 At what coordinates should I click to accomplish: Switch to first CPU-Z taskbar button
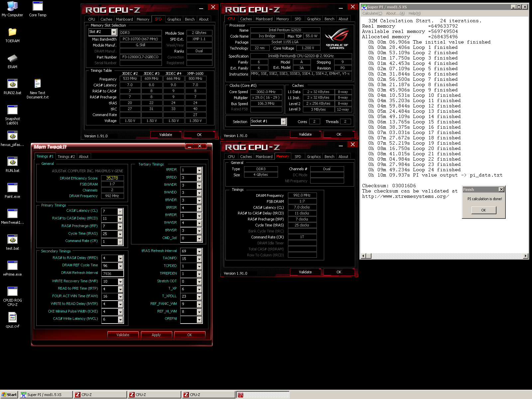(x=100, y=395)
